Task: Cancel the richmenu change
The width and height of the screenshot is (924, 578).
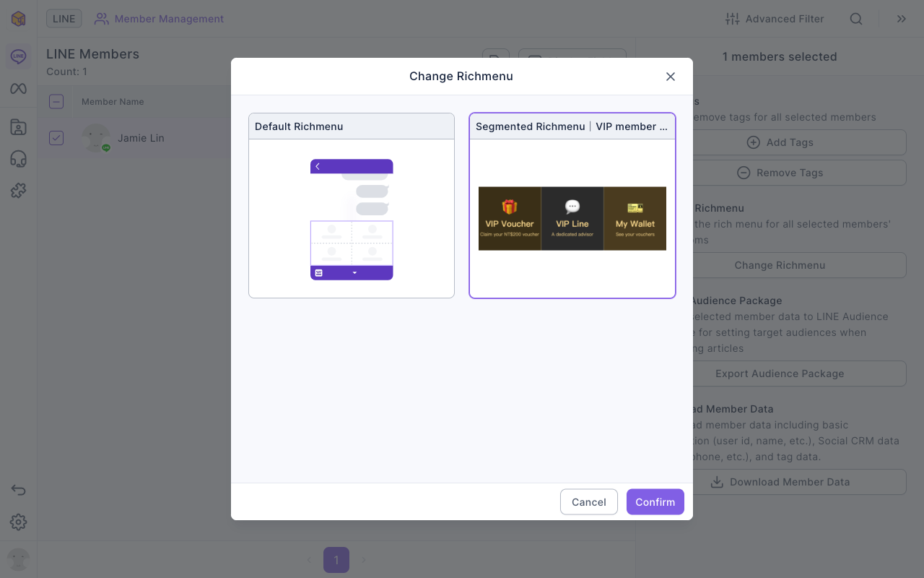Action: [589, 502]
